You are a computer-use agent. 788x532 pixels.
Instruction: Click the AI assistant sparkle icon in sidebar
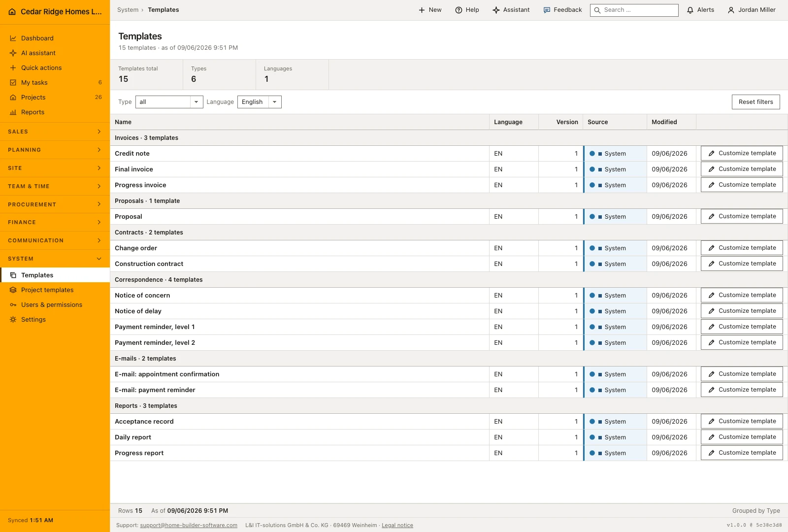pyautogui.click(x=13, y=53)
